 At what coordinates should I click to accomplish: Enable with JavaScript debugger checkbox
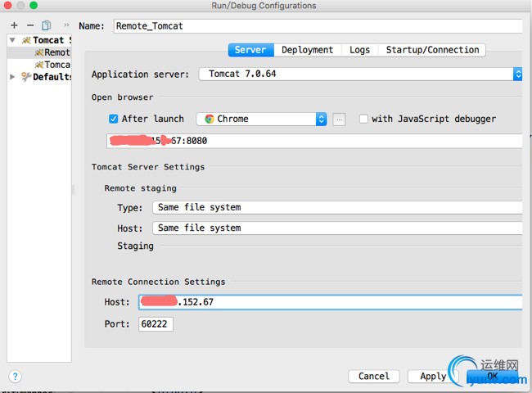coord(363,119)
